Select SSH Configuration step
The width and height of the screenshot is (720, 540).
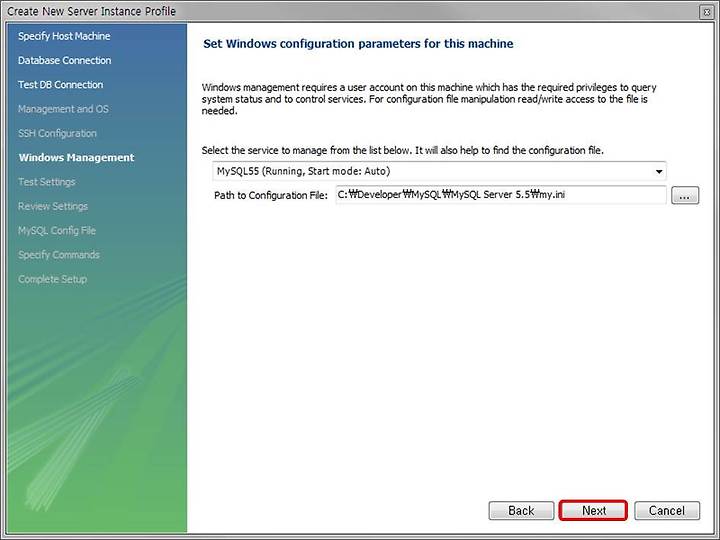click(x=57, y=134)
